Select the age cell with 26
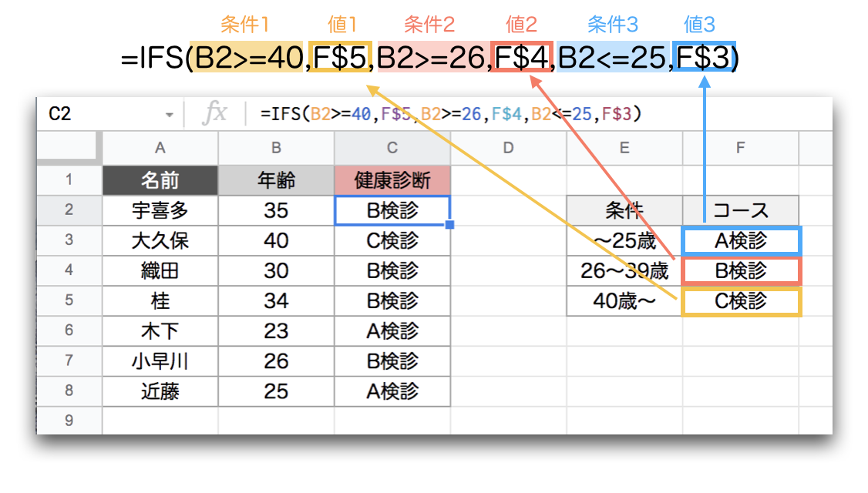 (x=276, y=361)
